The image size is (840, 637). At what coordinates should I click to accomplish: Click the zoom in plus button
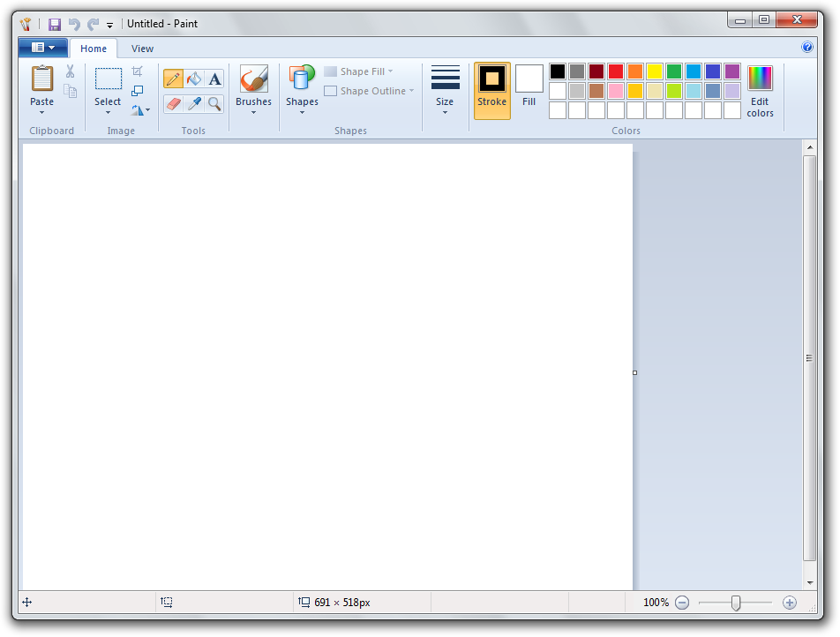(789, 603)
